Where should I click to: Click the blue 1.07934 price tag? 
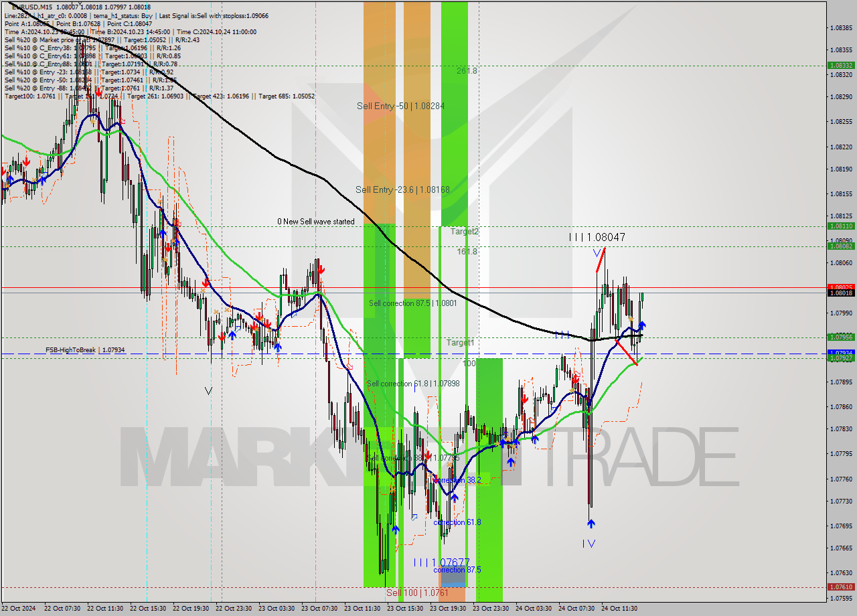click(841, 352)
